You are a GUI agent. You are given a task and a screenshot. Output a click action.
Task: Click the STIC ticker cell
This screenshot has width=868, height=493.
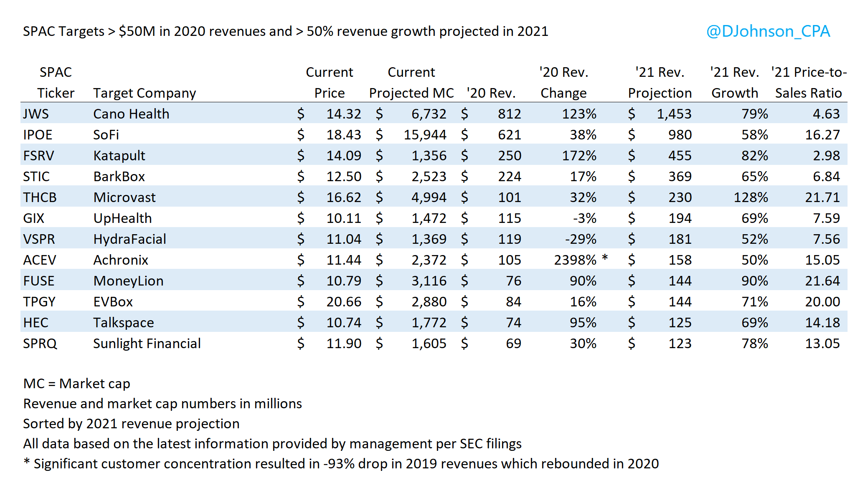36,177
